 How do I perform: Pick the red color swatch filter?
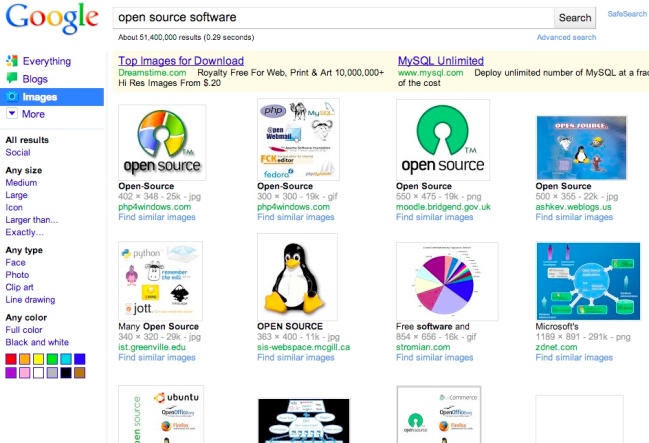click(12, 359)
